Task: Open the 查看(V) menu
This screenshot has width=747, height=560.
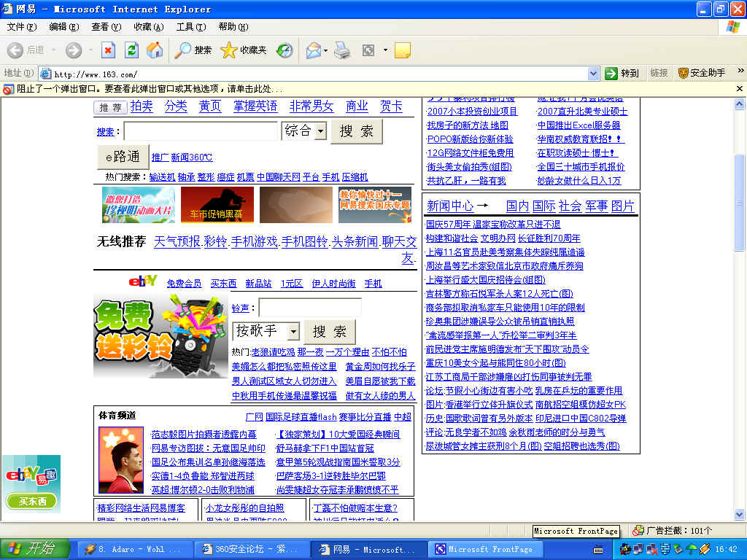Action: (107, 27)
